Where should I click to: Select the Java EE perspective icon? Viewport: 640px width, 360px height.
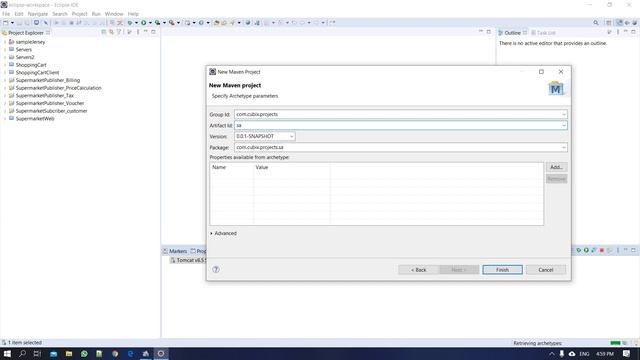point(619,23)
